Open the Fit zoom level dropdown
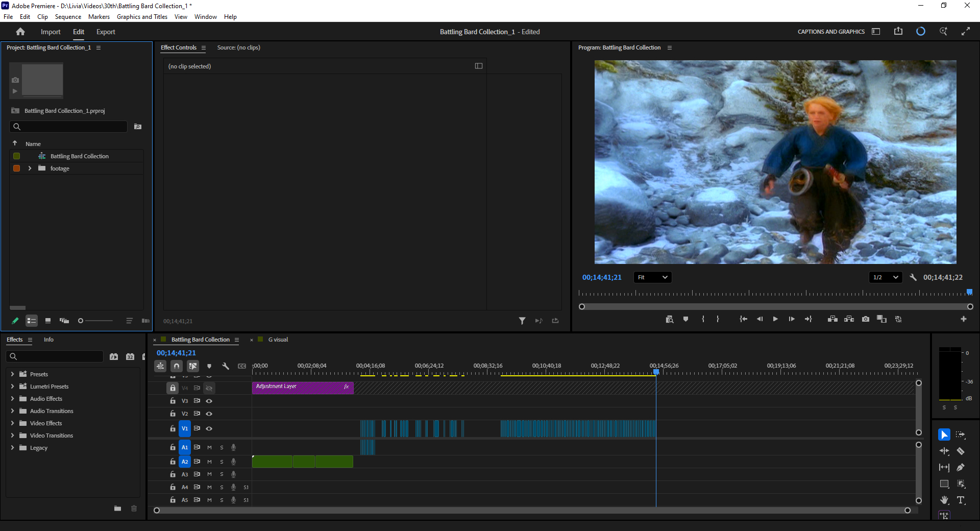 [653, 277]
